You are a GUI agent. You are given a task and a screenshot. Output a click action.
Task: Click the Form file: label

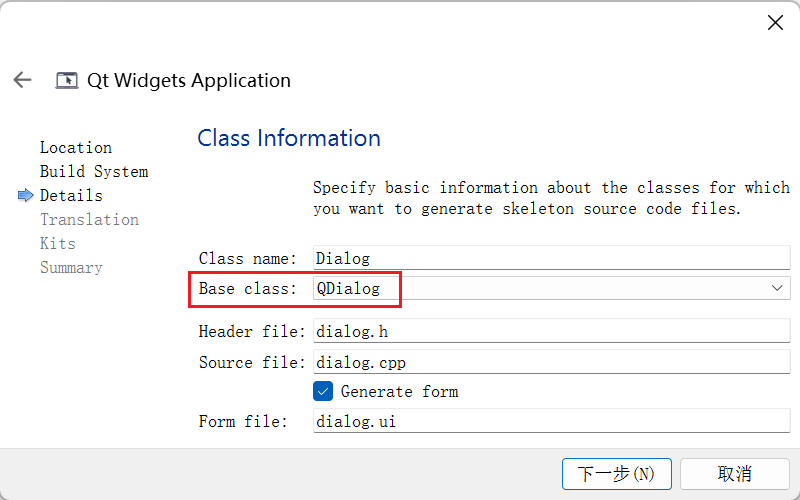pyautogui.click(x=243, y=421)
